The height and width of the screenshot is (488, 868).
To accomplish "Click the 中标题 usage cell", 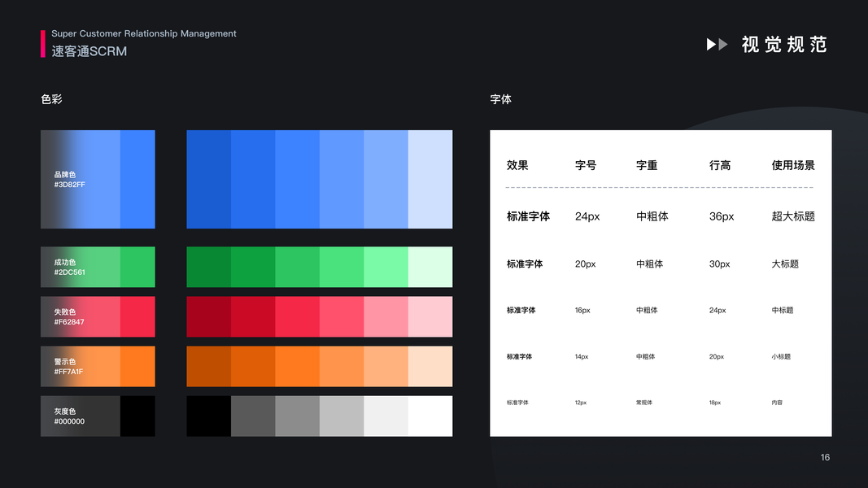I will (x=783, y=311).
